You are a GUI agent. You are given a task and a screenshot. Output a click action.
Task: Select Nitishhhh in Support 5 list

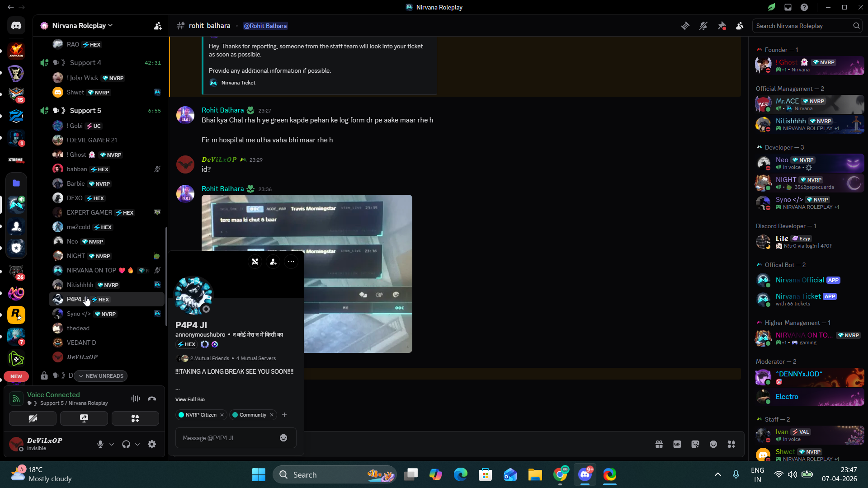[x=106, y=285]
